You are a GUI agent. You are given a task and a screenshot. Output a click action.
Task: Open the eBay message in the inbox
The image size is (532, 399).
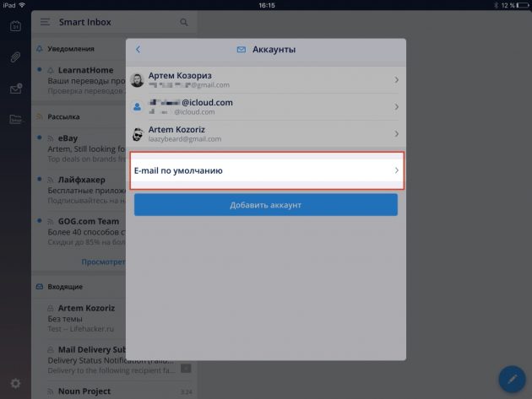[80, 148]
